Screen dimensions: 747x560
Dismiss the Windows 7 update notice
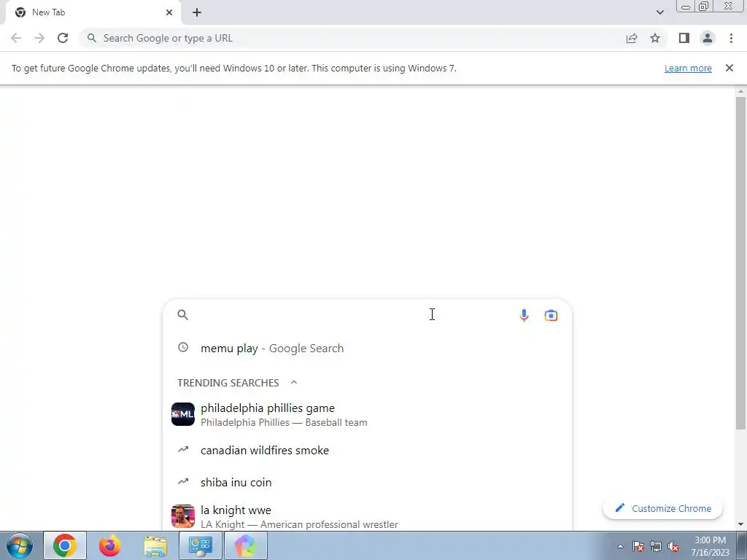(x=729, y=68)
